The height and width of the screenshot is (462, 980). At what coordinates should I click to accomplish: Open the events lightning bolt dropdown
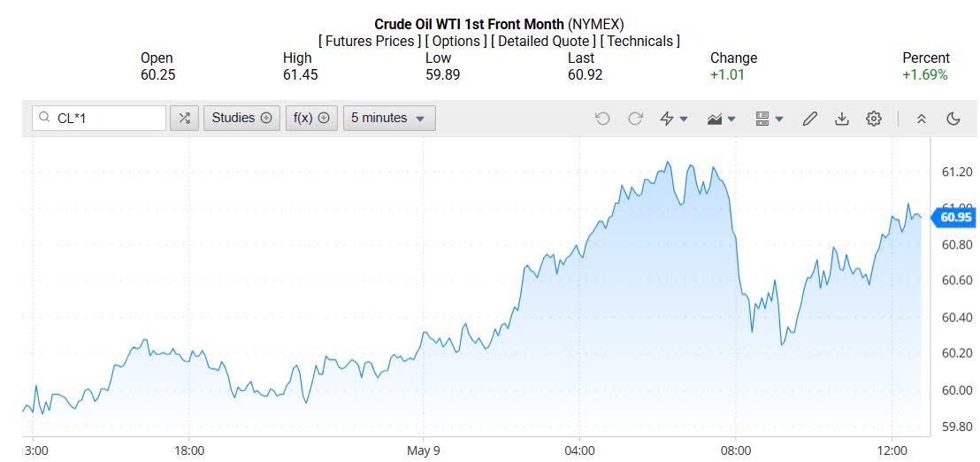pos(674,119)
